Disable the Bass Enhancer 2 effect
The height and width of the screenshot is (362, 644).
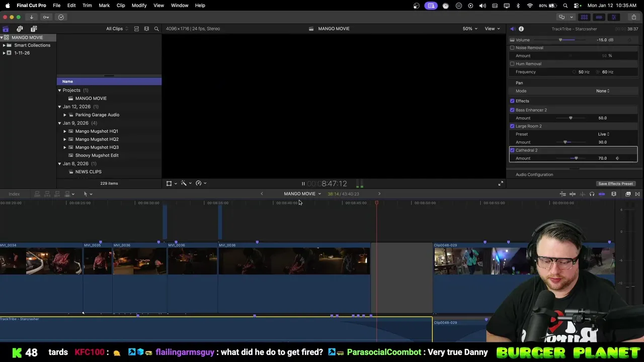tap(512, 110)
